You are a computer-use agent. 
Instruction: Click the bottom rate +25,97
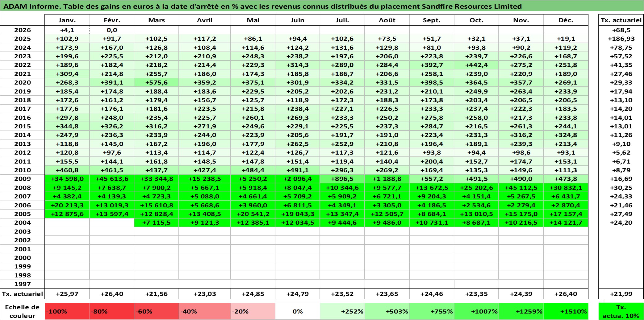[x=67, y=294]
